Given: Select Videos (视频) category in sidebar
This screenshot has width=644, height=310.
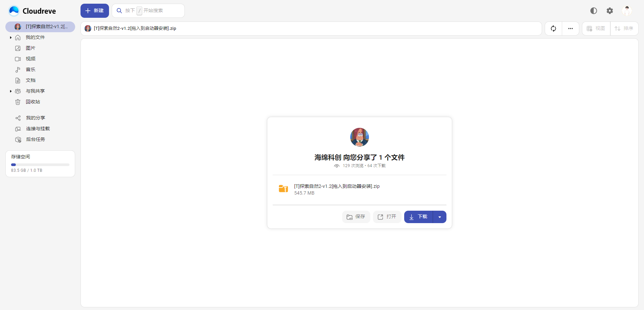Looking at the screenshot, I should (x=31, y=59).
